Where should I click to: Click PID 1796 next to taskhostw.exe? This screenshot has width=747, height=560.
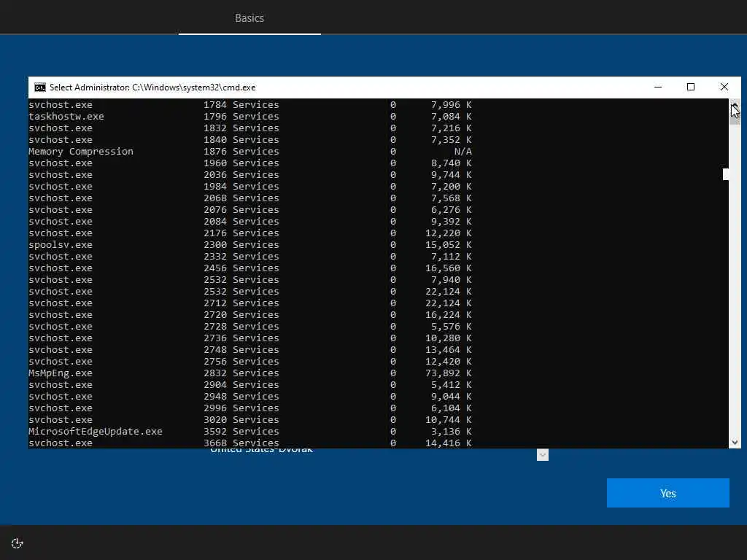(x=215, y=117)
